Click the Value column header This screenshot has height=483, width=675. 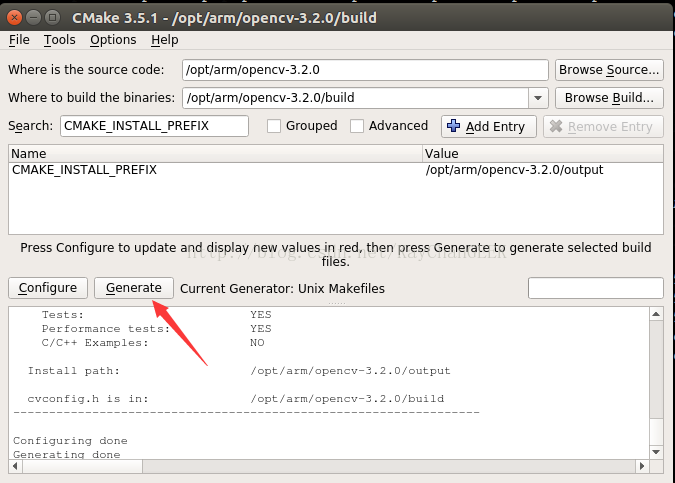[542, 153]
